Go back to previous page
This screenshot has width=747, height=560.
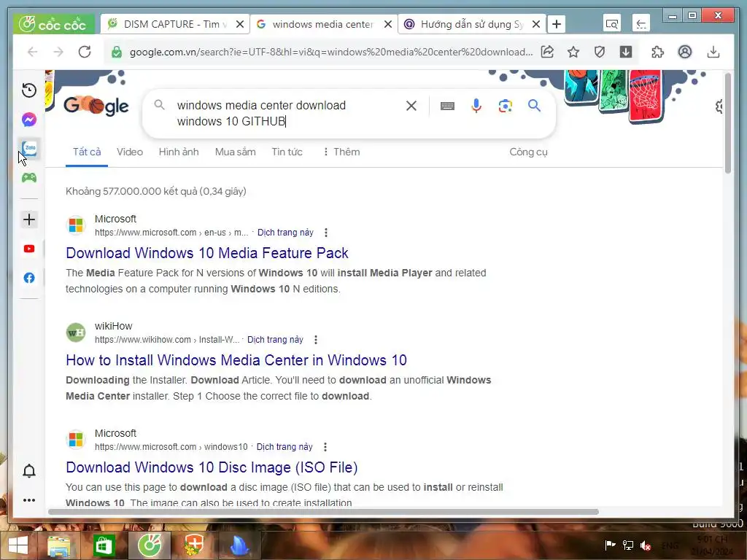[x=32, y=52]
